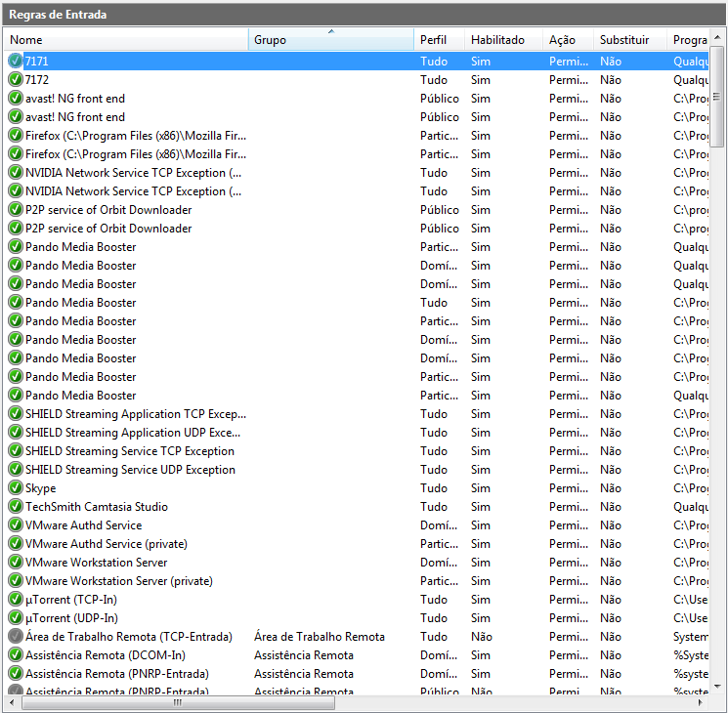Sort by the Substituir column header
This screenshot has height=713, width=728.
630,40
